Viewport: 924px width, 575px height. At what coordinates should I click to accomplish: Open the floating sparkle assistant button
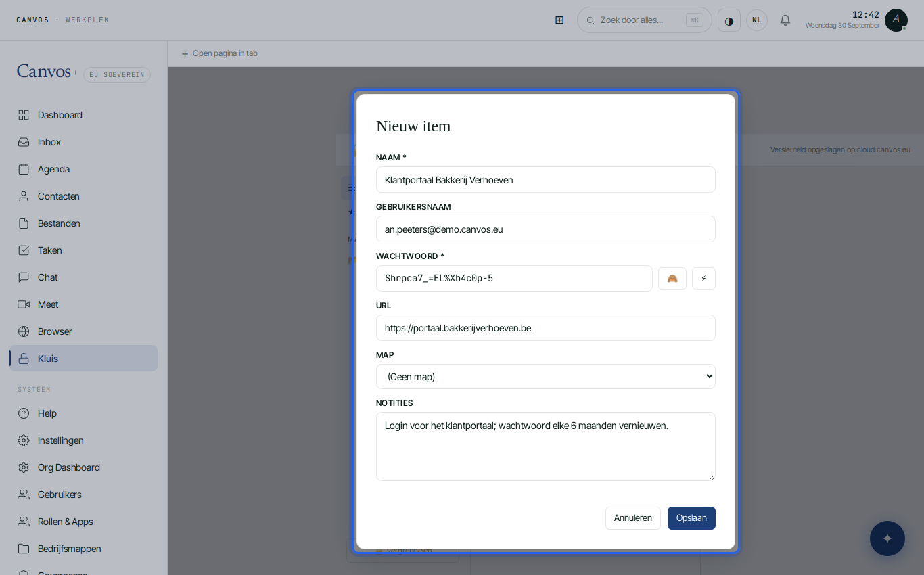pos(887,538)
